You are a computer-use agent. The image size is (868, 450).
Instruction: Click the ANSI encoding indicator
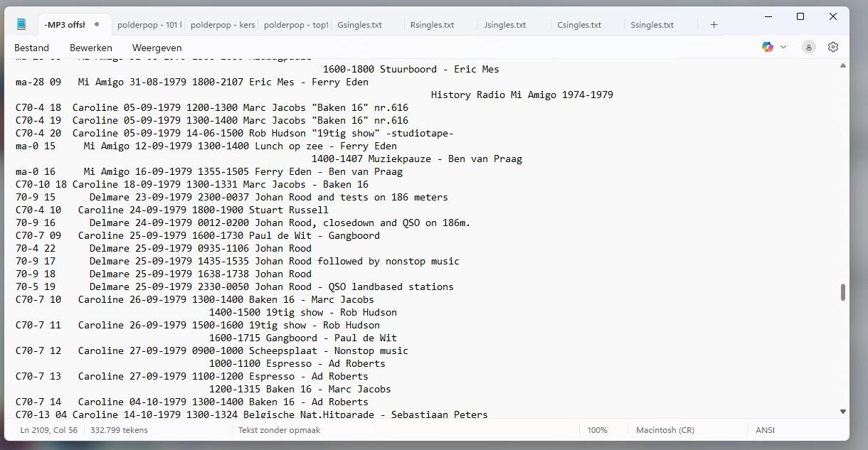coord(765,430)
